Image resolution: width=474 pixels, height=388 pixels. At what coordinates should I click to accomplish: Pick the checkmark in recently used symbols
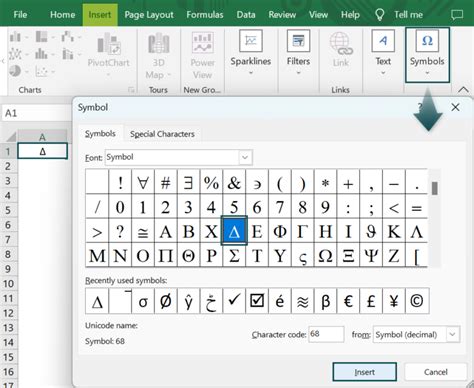click(x=234, y=301)
